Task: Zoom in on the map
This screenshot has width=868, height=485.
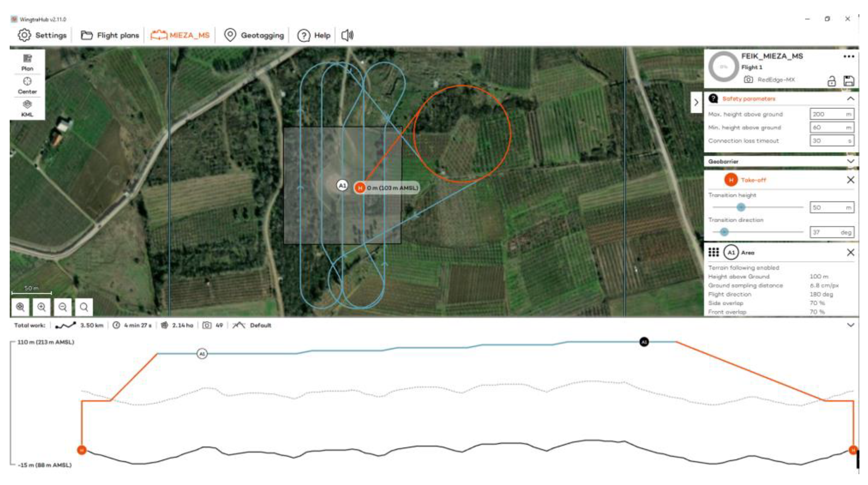Action: 41,307
